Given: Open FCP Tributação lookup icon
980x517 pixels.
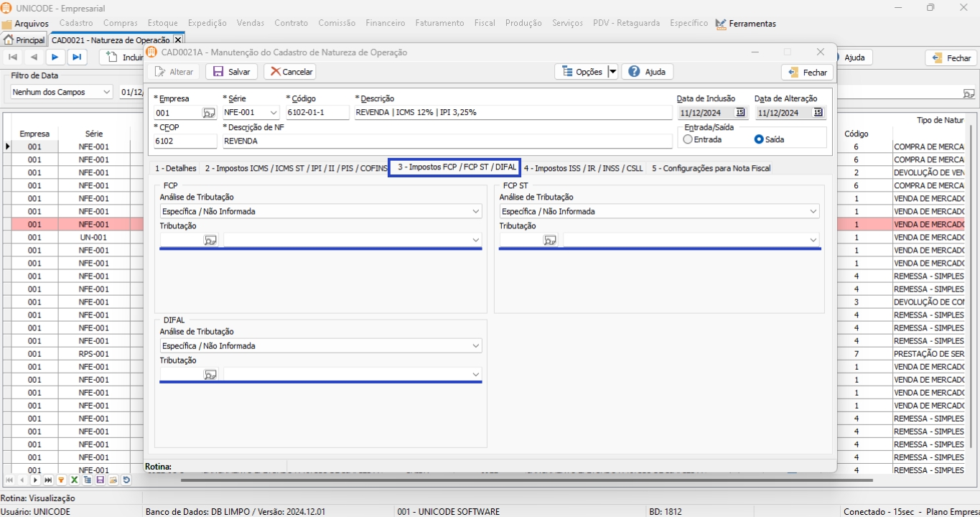Looking at the screenshot, I should (x=210, y=241).
